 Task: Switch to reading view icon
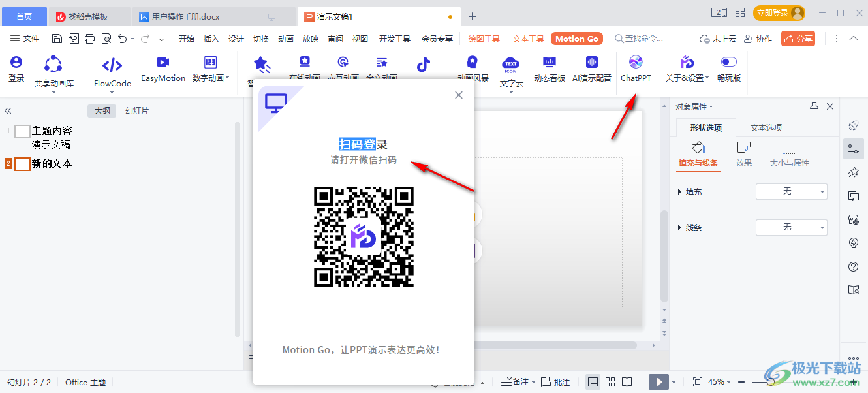tap(627, 382)
